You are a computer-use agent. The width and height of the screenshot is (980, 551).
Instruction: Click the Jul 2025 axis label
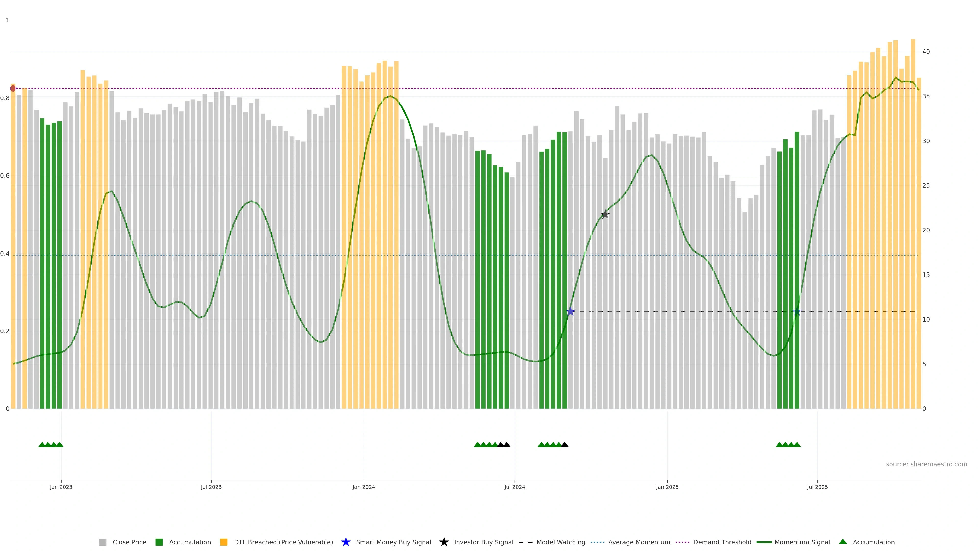click(x=817, y=487)
